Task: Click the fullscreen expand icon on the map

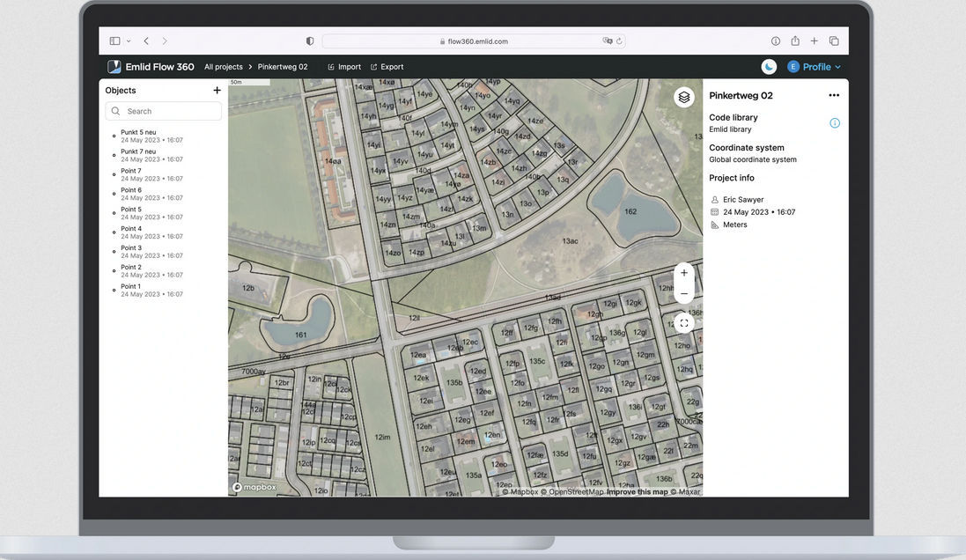Action: click(684, 322)
